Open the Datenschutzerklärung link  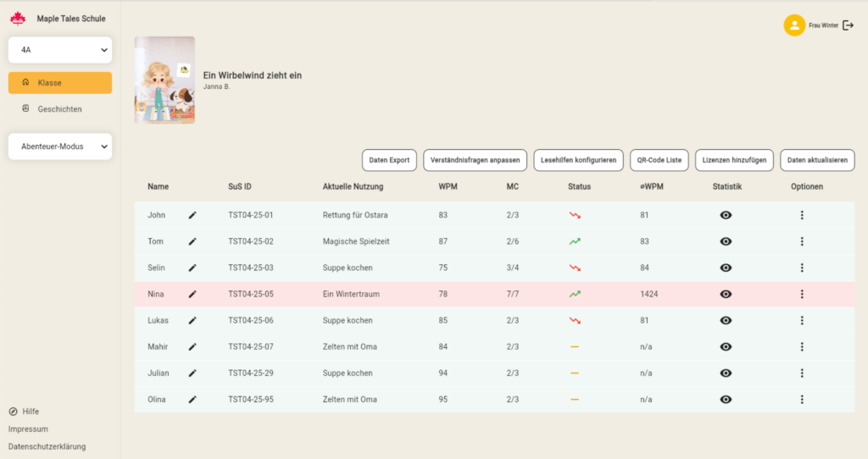(x=47, y=446)
